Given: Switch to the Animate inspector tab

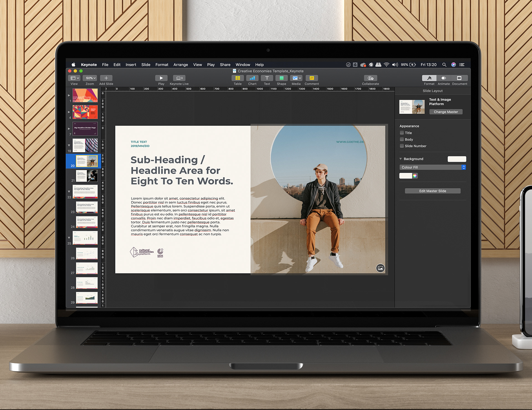Looking at the screenshot, I should (x=444, y=78).
